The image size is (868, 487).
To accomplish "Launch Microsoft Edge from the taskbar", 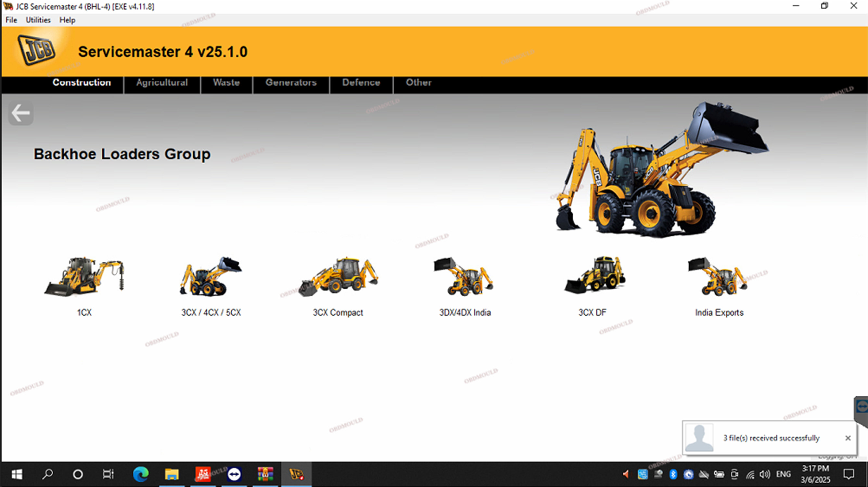I will [141, 474].
